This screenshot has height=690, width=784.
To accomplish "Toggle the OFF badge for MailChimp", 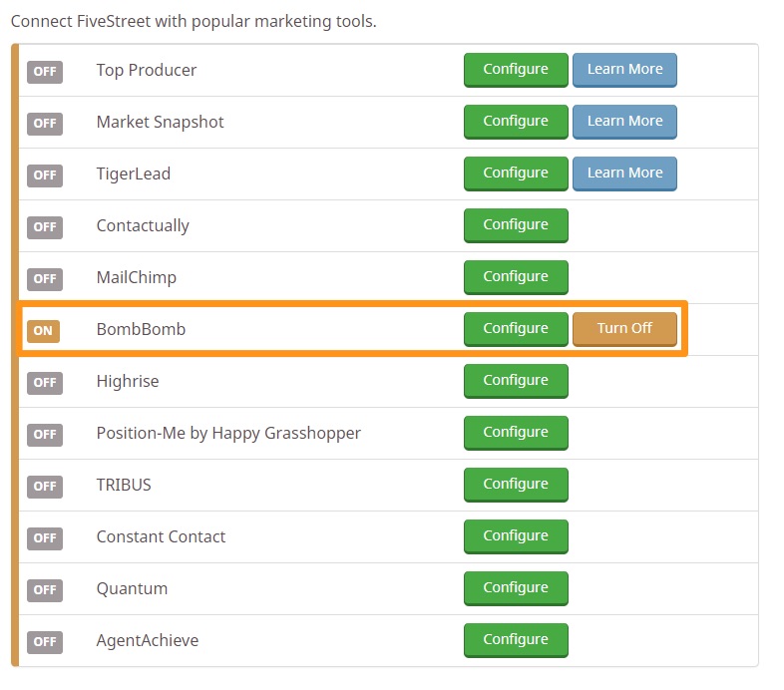I will coord(45,278).
